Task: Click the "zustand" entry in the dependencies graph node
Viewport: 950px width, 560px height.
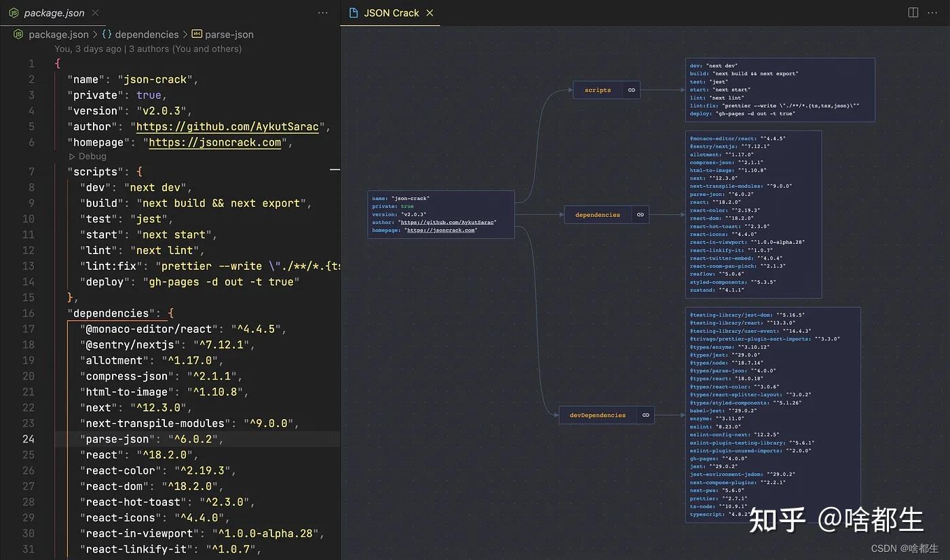Action: click(717, 290)
